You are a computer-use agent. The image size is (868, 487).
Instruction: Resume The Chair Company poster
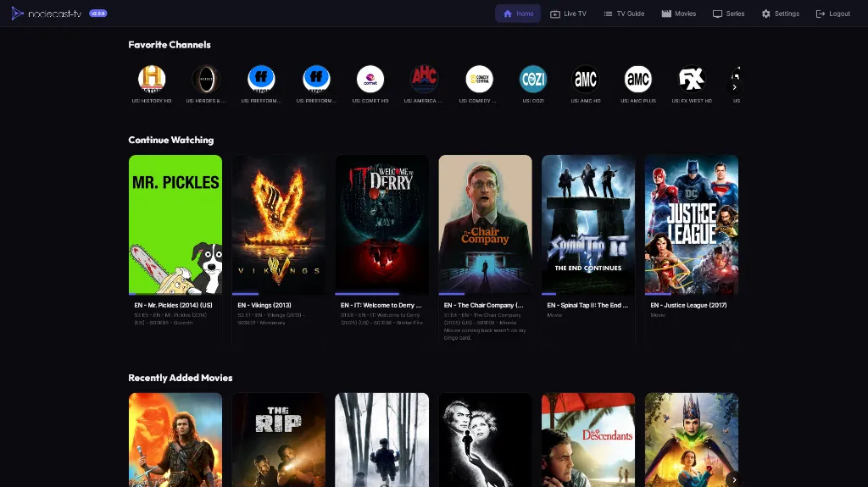pos(485,224)
